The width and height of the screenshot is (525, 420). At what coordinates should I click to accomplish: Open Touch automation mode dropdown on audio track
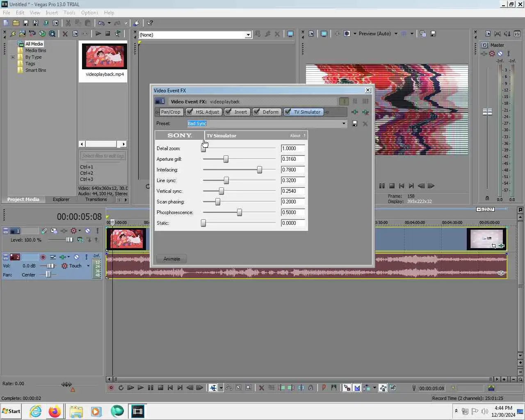tap(88, 266)
